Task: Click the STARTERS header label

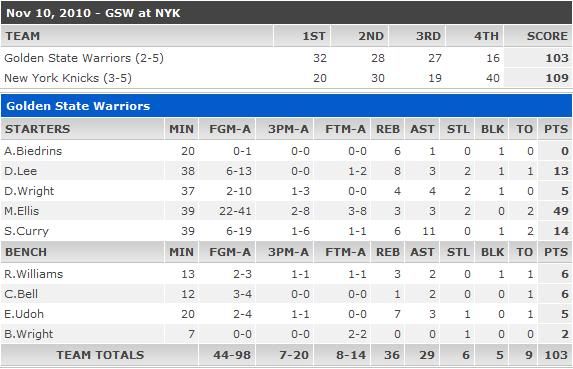Action: coord(38,129)
